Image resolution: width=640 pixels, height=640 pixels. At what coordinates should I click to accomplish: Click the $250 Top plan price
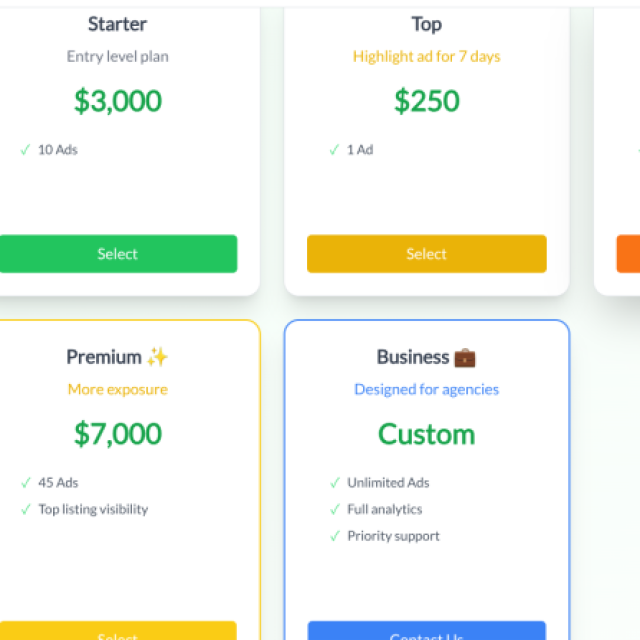click(427, 100)
